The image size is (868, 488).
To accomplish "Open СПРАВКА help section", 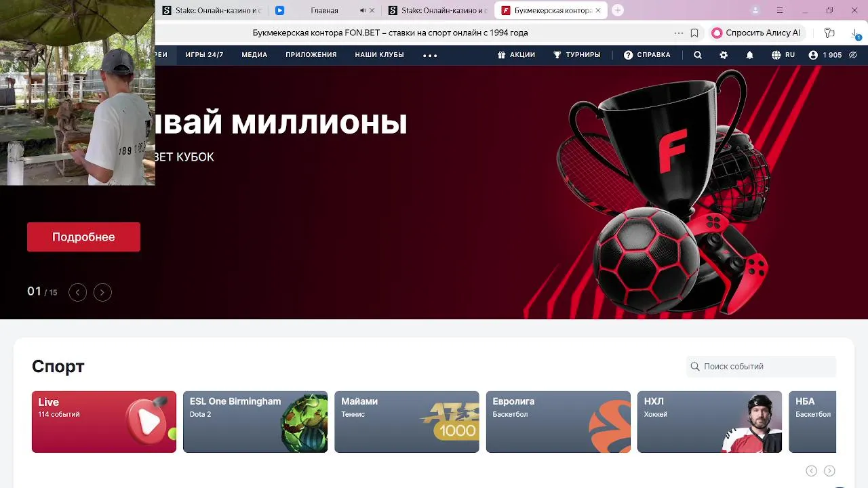I will [647, 55].
